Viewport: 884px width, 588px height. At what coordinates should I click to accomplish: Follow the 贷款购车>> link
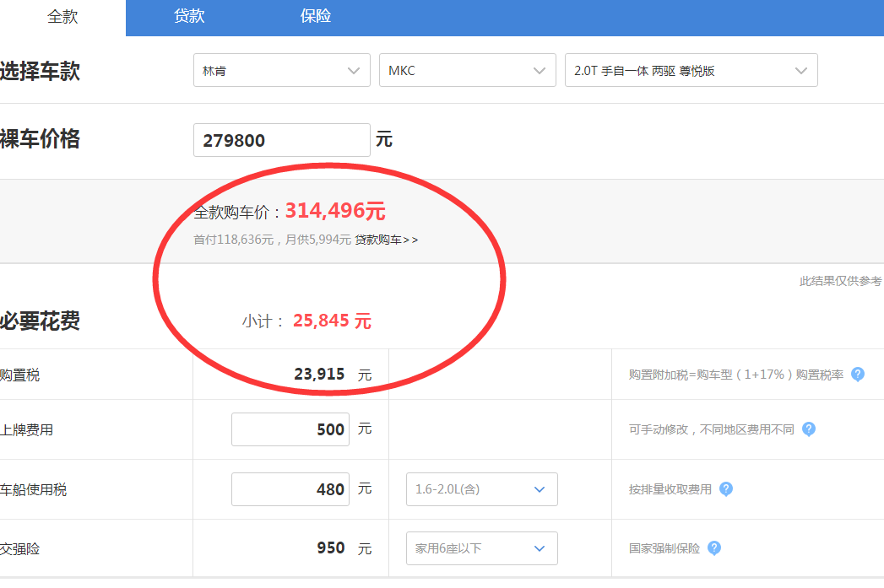[x=387, y=240]
